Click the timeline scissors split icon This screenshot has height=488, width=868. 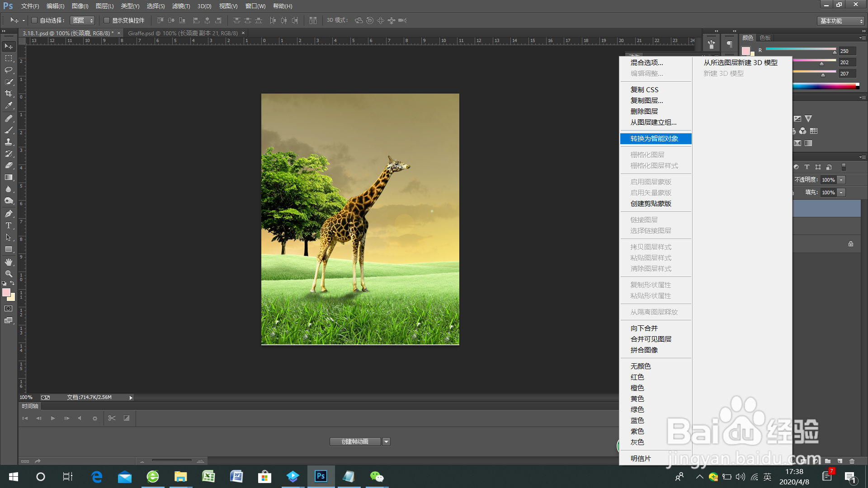point(112,418)
